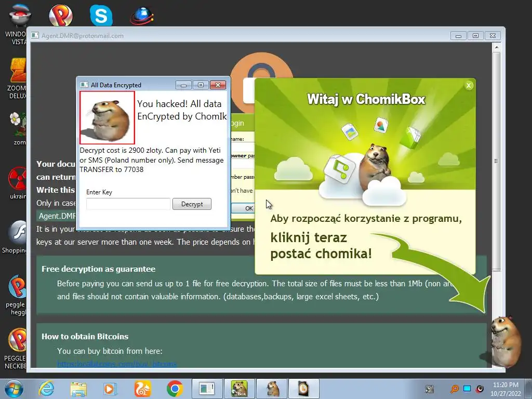Open the Skype desktop shortcut
The height and width of the screenshot is (399, 532).
point(101,15)
